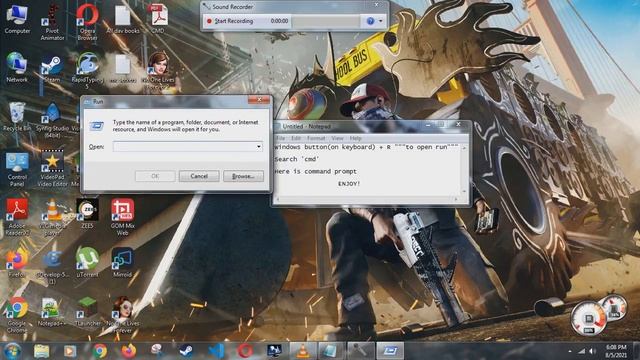Open Firefox from the taskbar
640x360 pixels.
(x=129, y=351)
